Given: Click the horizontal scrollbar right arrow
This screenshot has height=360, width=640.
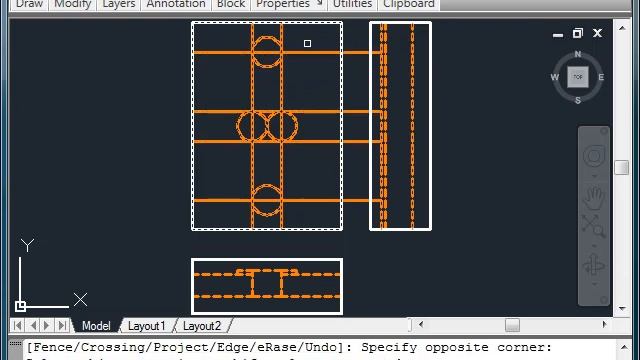Looking at the screenshot, I should tap(604, 325).
